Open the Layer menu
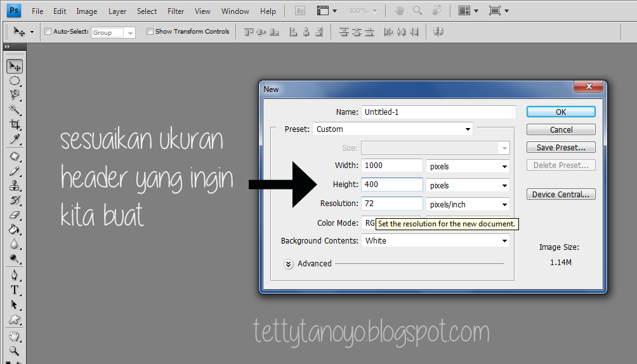 pyautogui.click(x=117, y=11)
